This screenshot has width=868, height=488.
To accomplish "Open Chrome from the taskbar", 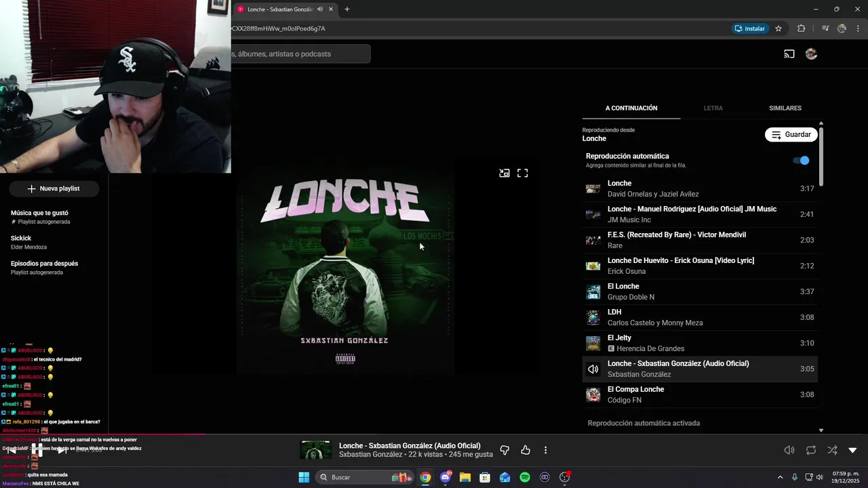I will (x=425, y=477).
